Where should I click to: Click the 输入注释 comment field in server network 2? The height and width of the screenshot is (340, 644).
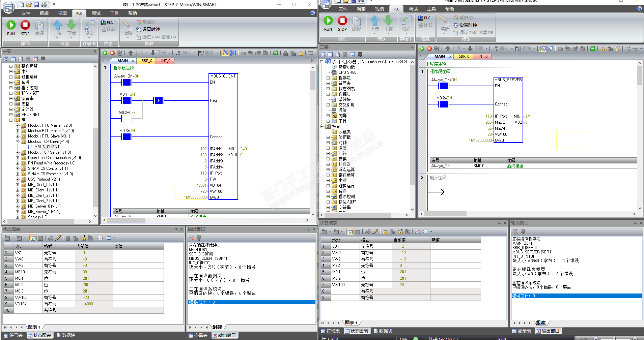[438, 178]
